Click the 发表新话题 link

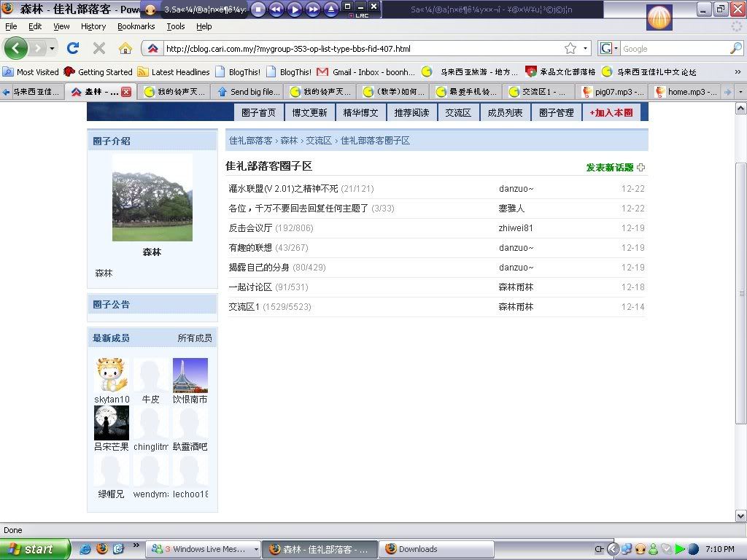tap(610, 168)
